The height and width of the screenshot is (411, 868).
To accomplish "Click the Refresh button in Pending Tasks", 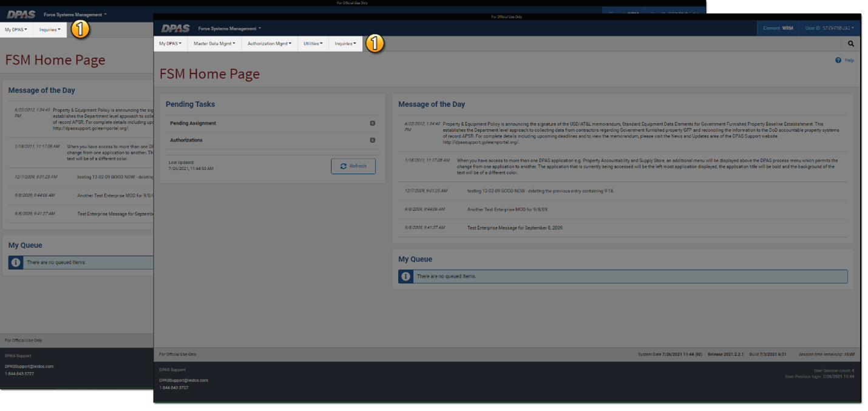I will (353, 166).
